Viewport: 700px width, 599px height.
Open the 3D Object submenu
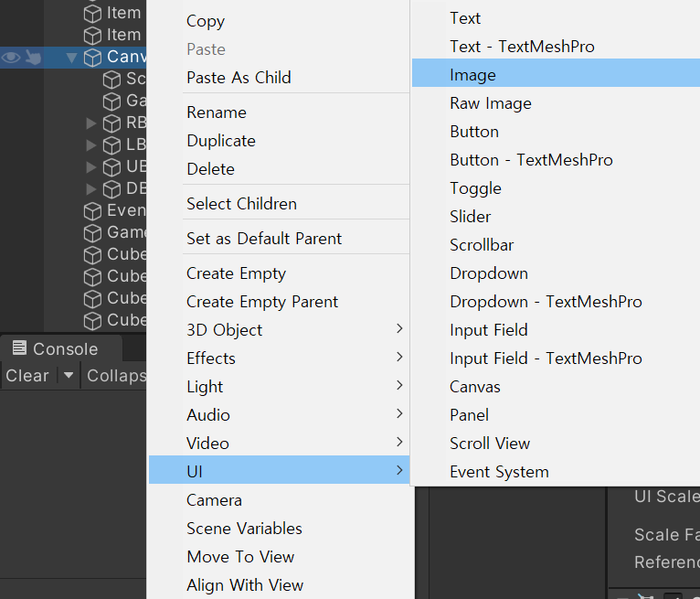click(x=279, y=330)
